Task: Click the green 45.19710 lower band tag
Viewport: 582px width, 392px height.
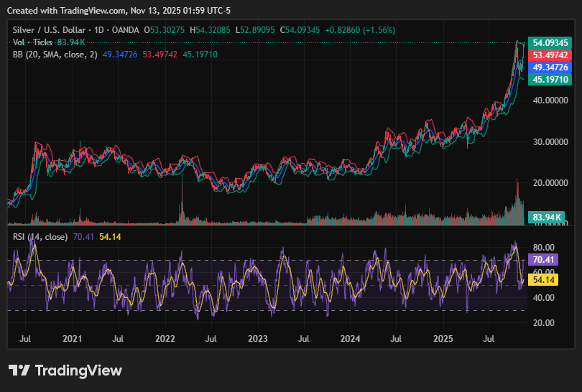Action: (550, 79)
